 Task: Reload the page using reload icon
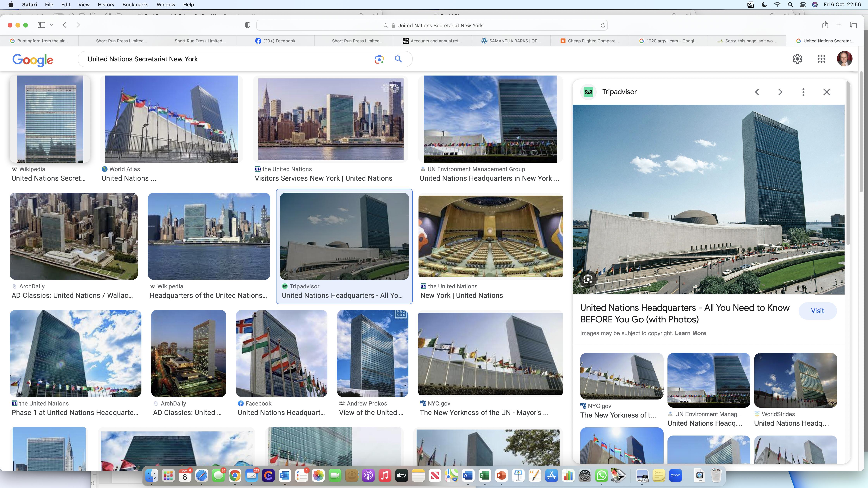[603, 26]
